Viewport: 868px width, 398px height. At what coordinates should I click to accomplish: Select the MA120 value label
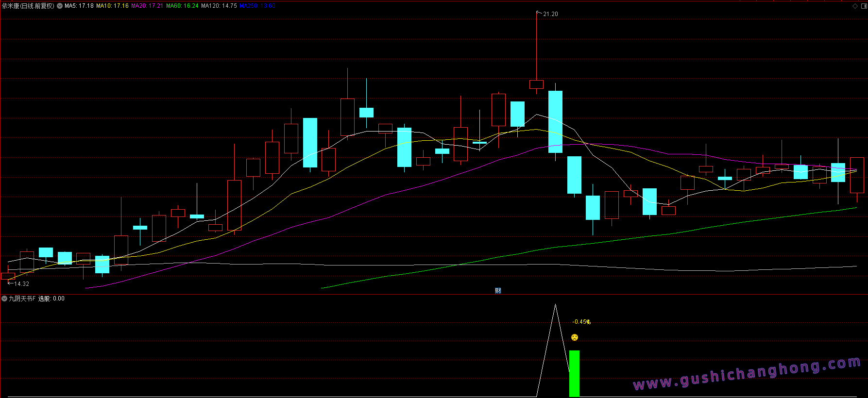coord(219,6)
